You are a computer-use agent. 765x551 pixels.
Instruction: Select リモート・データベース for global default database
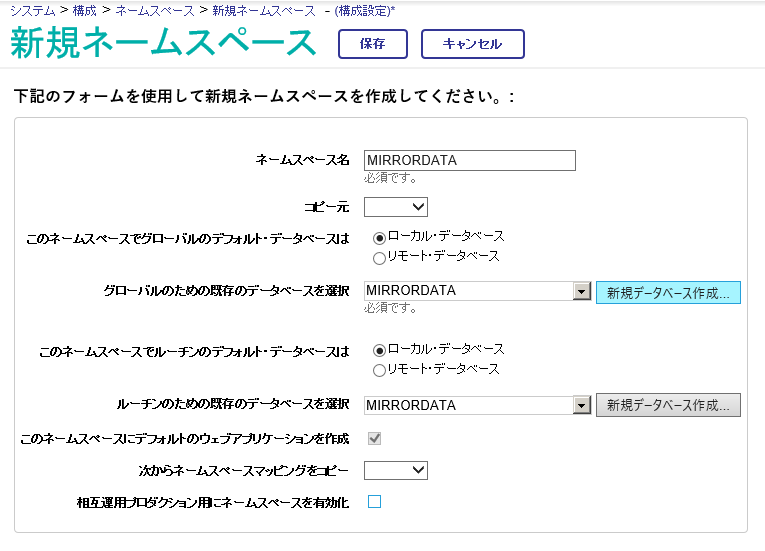380,258
